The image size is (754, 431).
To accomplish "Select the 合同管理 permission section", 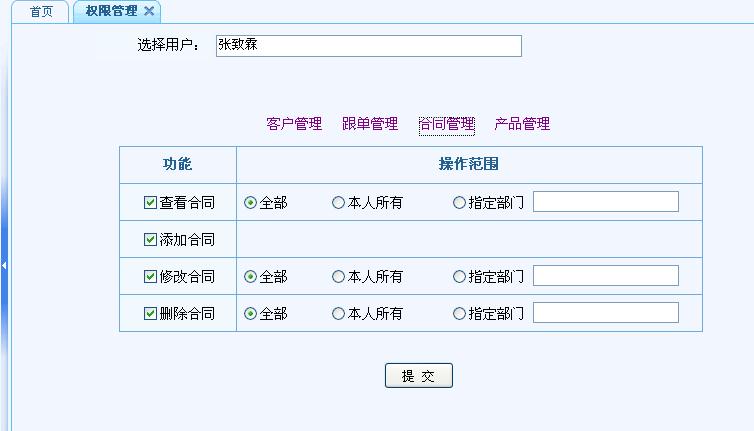I will [x=446, y=124].
